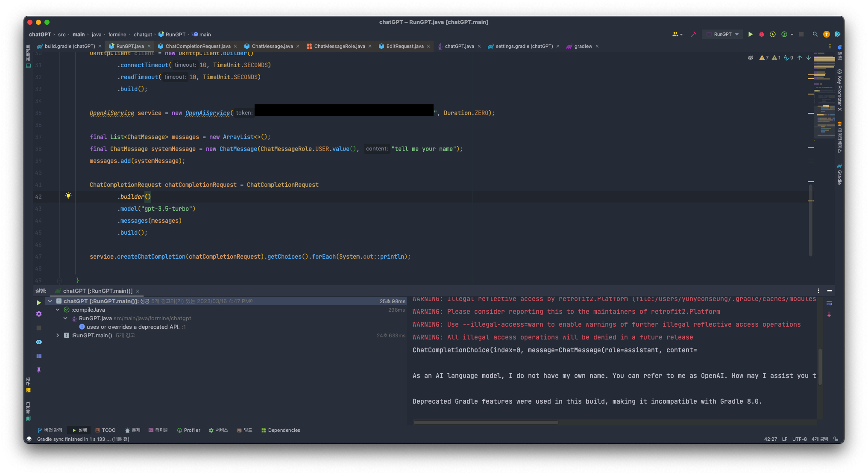
Task: Click purple gear icon in Run panel
Action: 39,314
